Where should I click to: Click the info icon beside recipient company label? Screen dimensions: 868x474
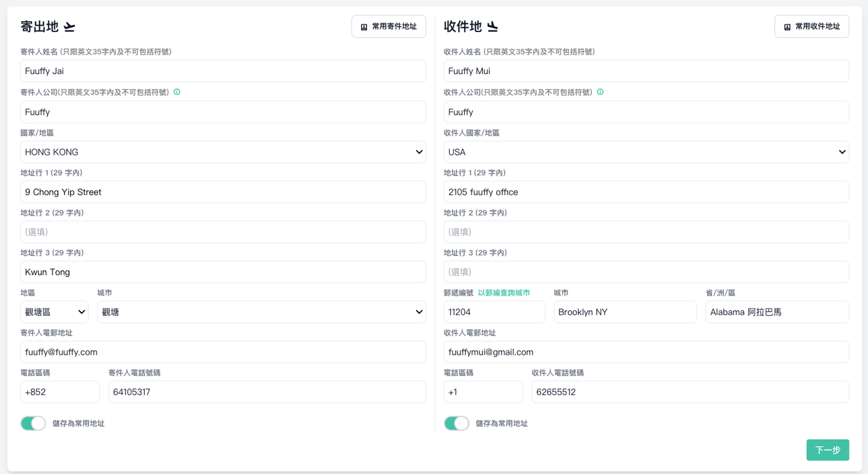600,92
